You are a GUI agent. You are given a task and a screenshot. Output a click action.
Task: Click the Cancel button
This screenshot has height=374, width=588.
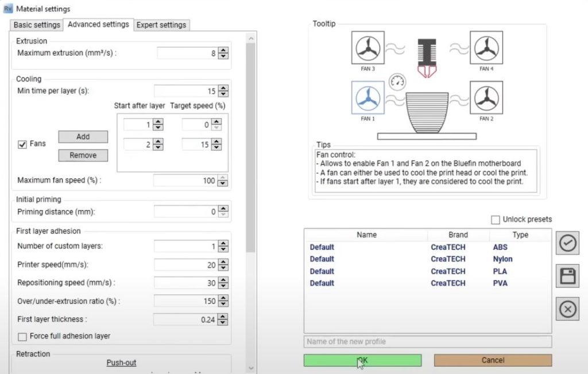tap(493, 360)
